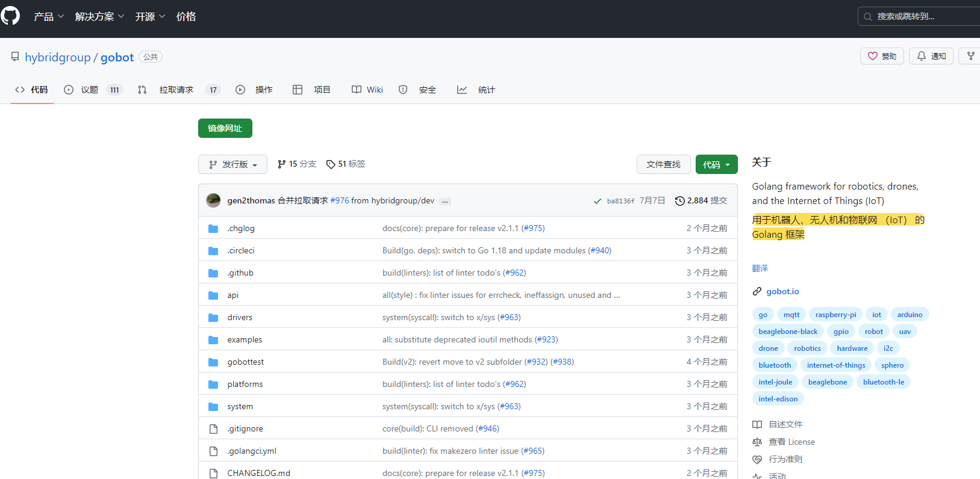This screenshot has width=980, height=479.
Task: Click the .github folder icon
Action: click(213, 273)
